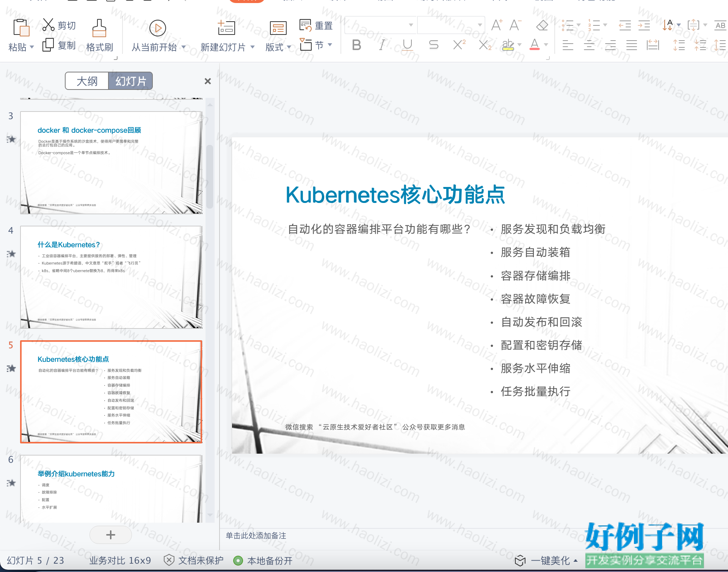The width and height of the screenshot is (728, 572).
Task: Click theme name 业务对比 16x9
Action: [x=120, y=561]
